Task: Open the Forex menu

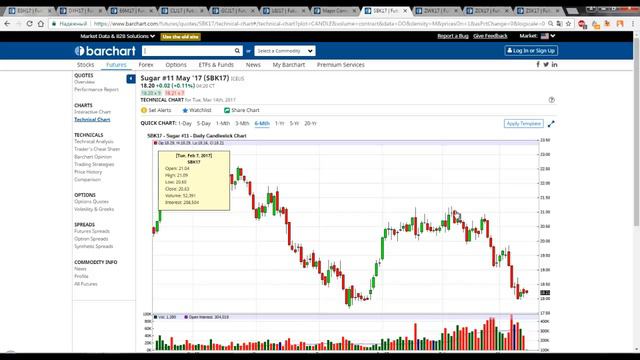Action: click(x=146, y=65)
